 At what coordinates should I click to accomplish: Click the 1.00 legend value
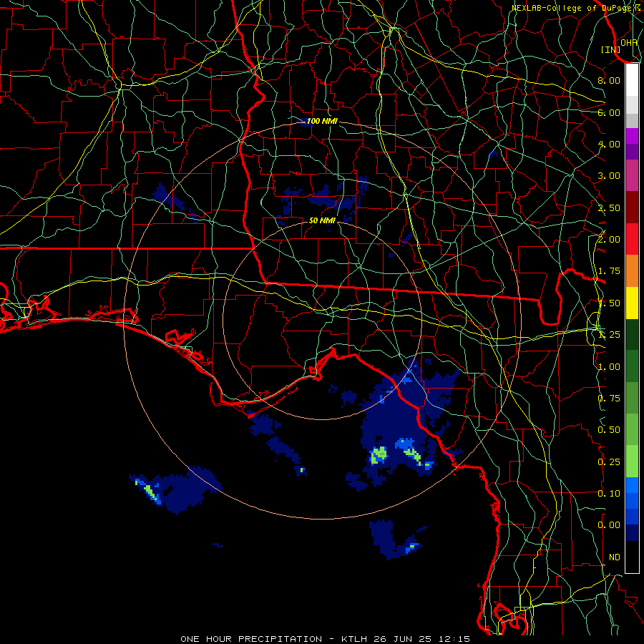point(609,367)
